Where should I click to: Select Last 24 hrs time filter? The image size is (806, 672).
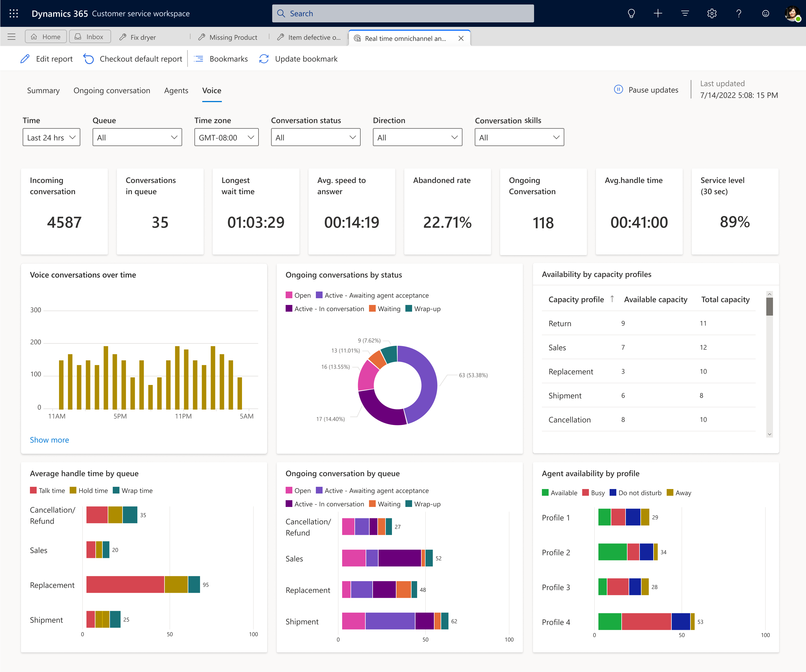coord(50,137)
